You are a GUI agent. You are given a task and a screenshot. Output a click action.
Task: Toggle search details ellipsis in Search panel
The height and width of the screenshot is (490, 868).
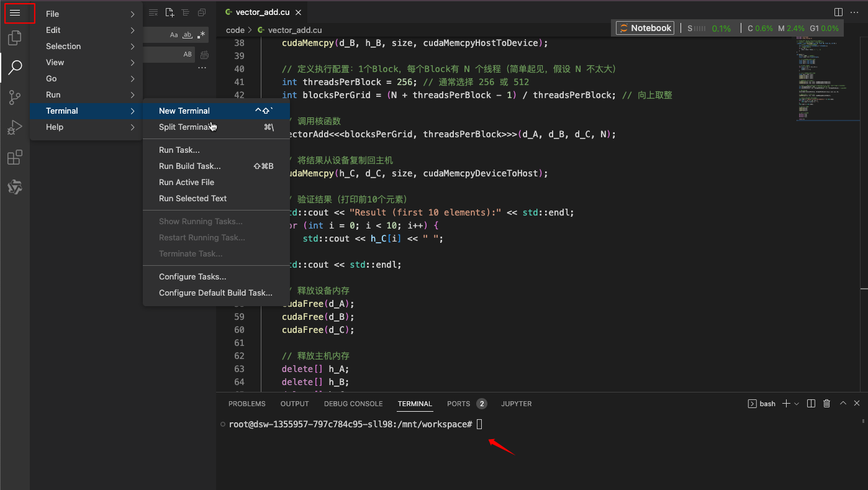[x=202, y=68]
